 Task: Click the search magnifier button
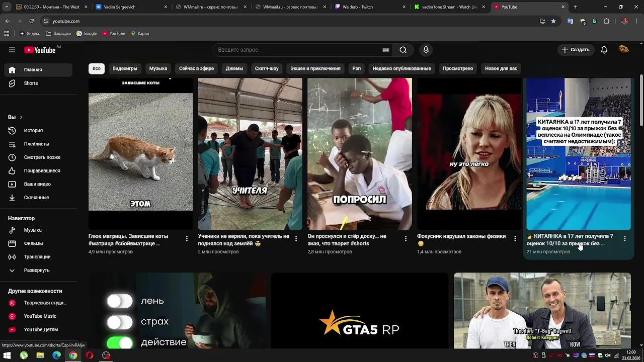coord(403,50)
